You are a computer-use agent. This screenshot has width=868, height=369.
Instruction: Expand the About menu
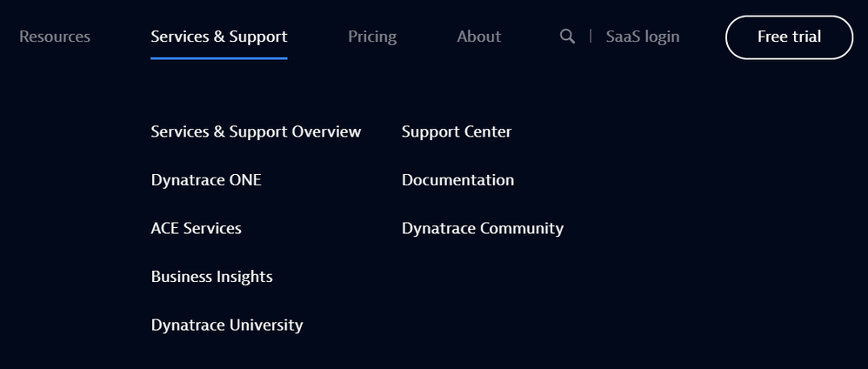(x=478, y=37)
